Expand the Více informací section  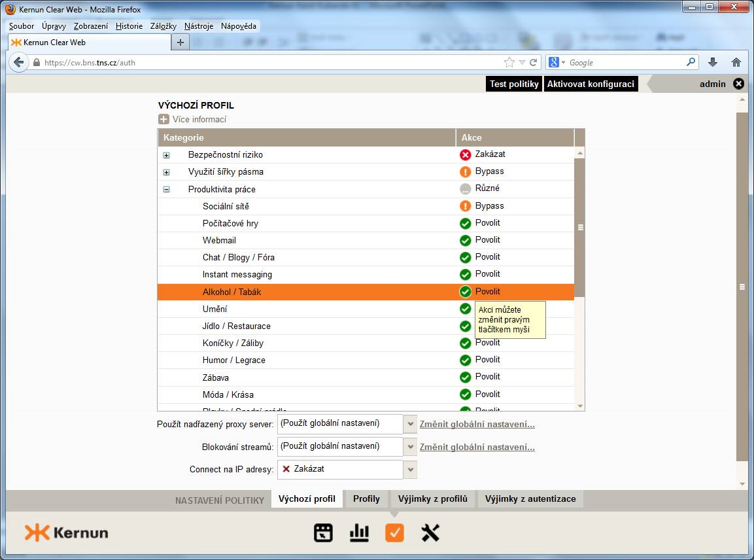point(163,119)
